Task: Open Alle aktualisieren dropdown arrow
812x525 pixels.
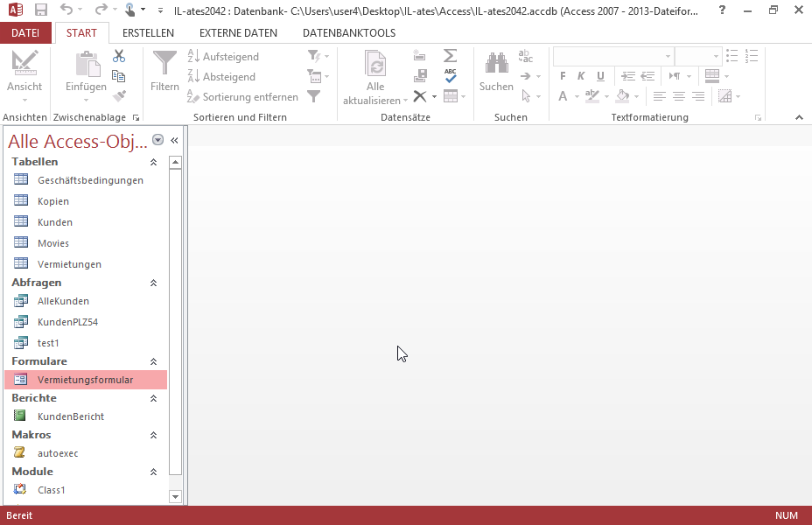Action: [x=405, y=101]
